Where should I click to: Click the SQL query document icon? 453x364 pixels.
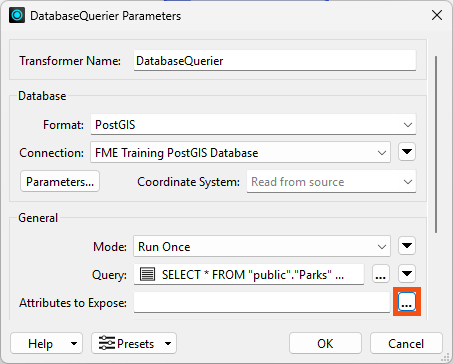point(147,274)
